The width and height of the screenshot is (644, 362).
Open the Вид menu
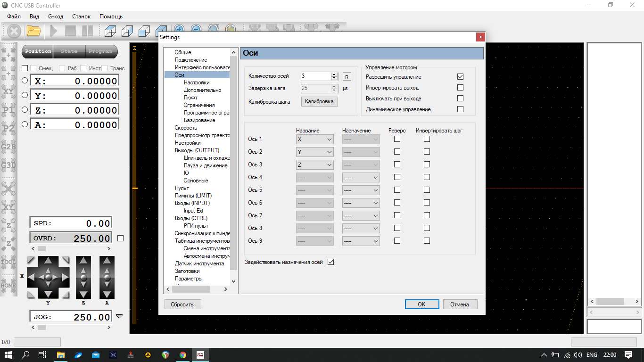[34, 16]
